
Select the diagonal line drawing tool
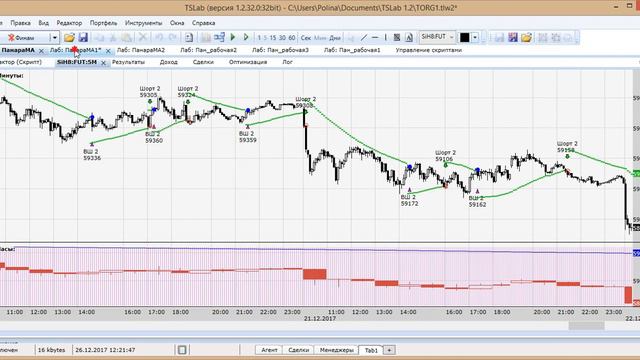click(364, 38)
